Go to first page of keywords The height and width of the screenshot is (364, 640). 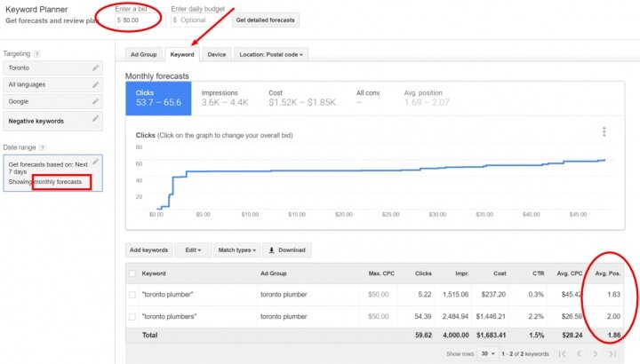[x=563, y=354]
